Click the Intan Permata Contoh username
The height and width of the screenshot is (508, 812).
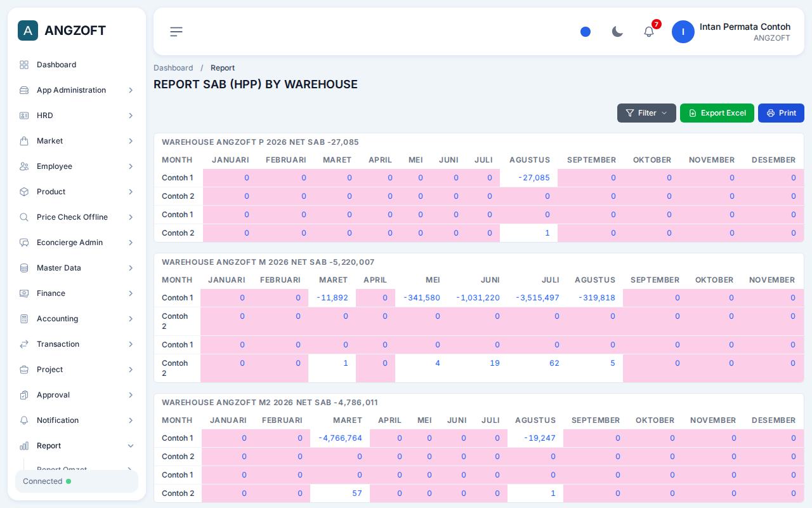coord(745,27)
